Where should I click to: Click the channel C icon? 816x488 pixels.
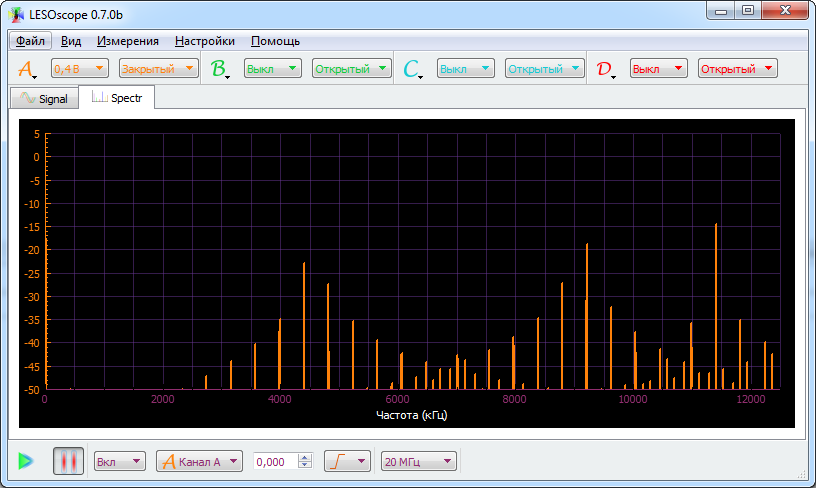click(412, 69)
